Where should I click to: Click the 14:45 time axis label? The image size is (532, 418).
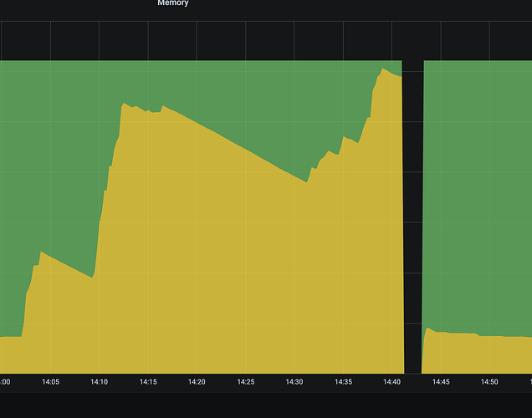(441, 382)
